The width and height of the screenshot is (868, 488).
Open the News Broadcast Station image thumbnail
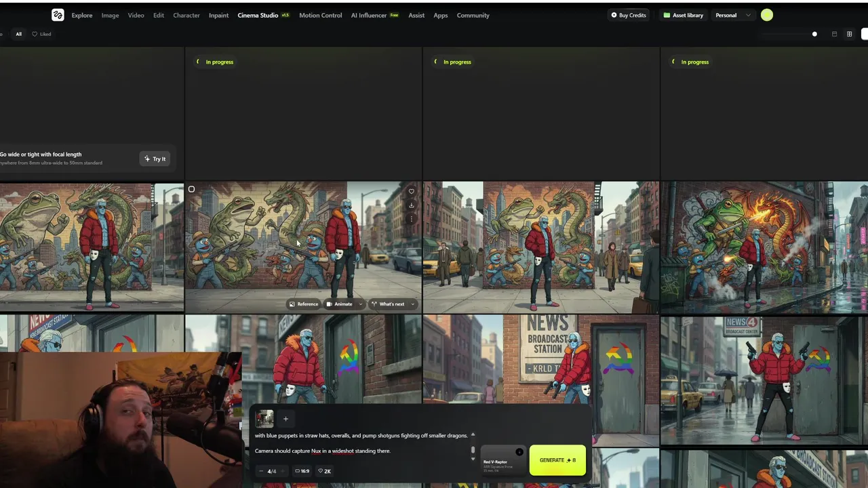540,380
